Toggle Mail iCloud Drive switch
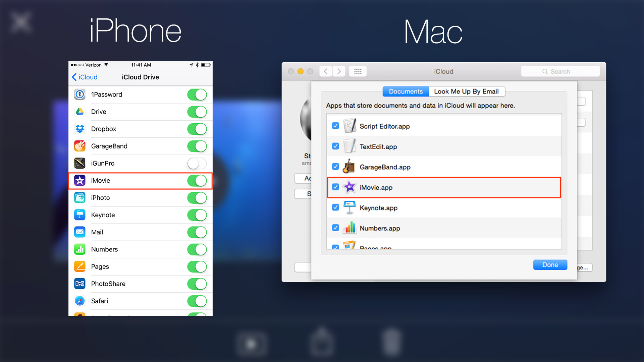644x362 pixels. (x=197, y=232)
